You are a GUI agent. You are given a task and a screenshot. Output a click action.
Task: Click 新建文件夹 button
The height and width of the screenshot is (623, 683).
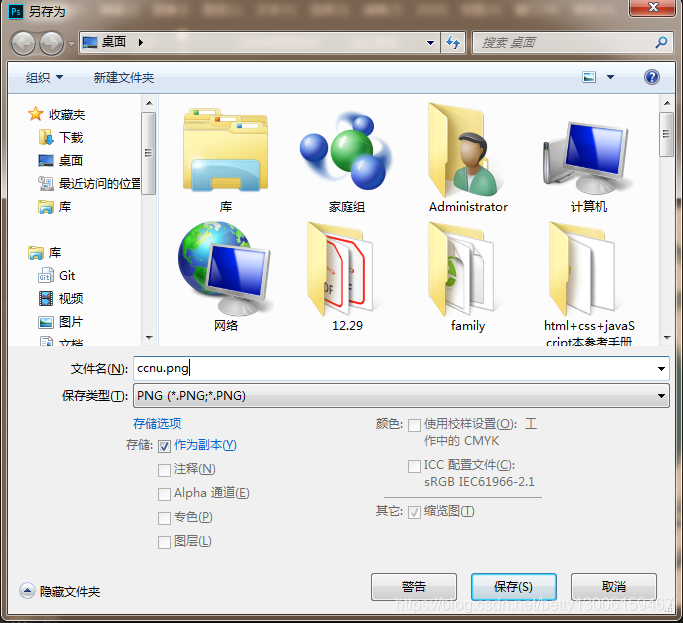(x=124, y=78)
